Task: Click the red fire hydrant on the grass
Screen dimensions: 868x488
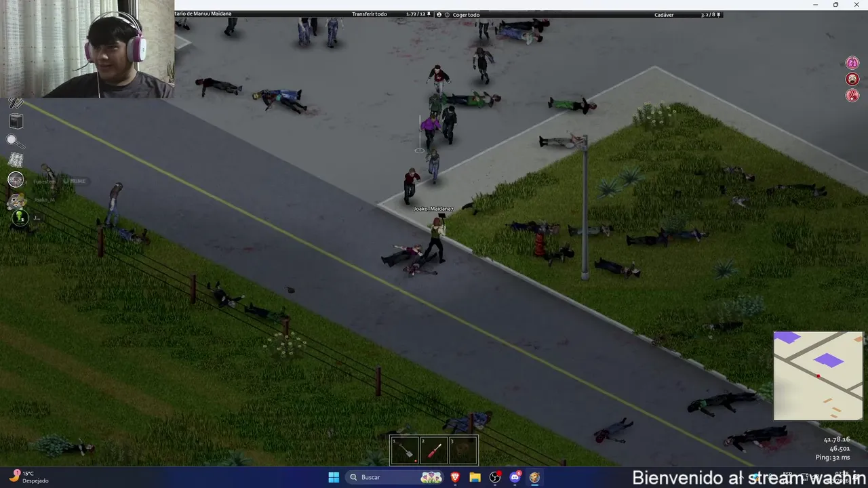Action: point(540,245)
